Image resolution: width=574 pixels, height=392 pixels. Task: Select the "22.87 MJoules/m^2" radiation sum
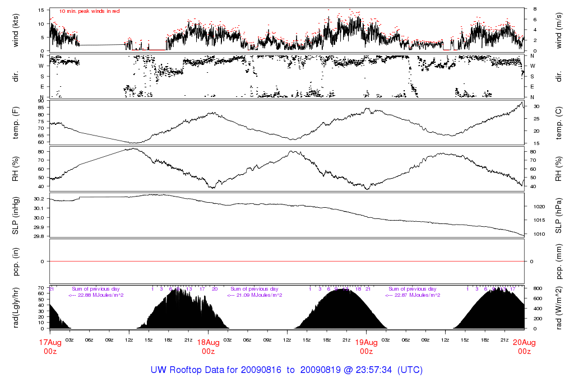coord(417,295)
